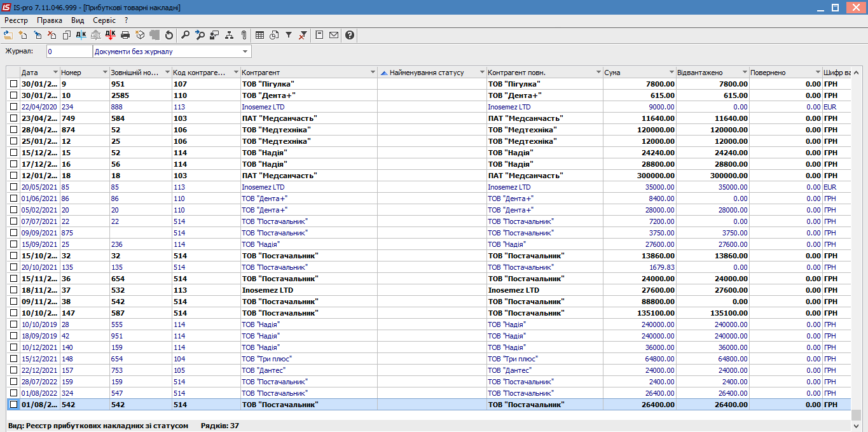
Task: Open the hierarchy structure icon
Action: pyautogui.click(x=229, y=35)
